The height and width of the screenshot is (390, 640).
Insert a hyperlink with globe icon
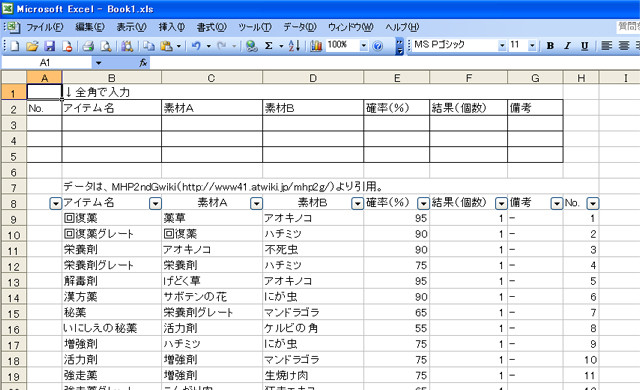(251, 46)
